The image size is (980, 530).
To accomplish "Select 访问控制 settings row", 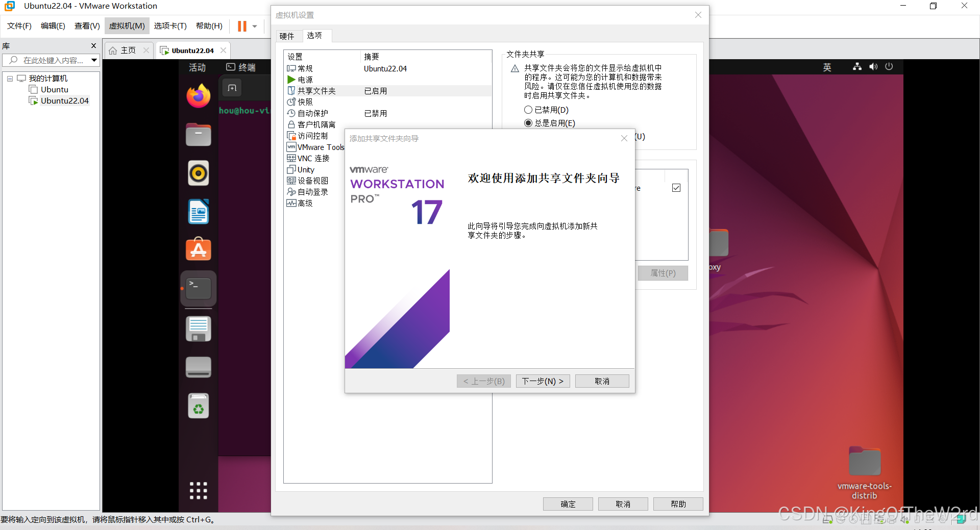I will point(315,136).
